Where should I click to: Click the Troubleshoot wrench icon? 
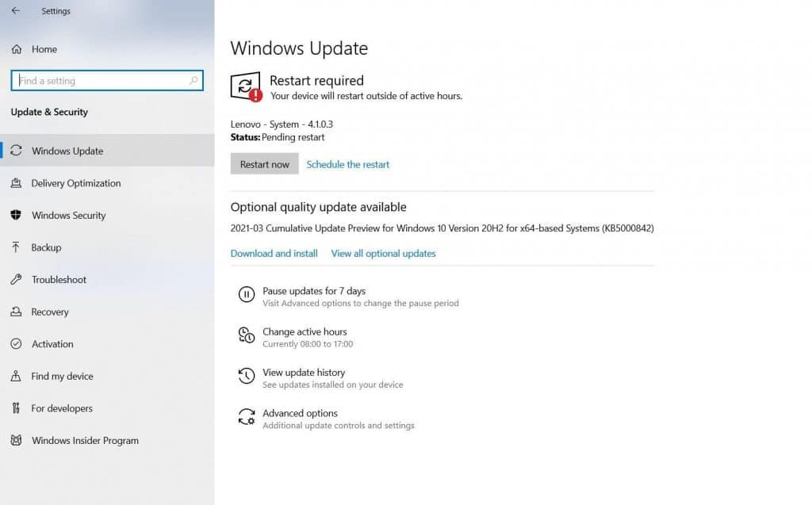pos(16,279)
